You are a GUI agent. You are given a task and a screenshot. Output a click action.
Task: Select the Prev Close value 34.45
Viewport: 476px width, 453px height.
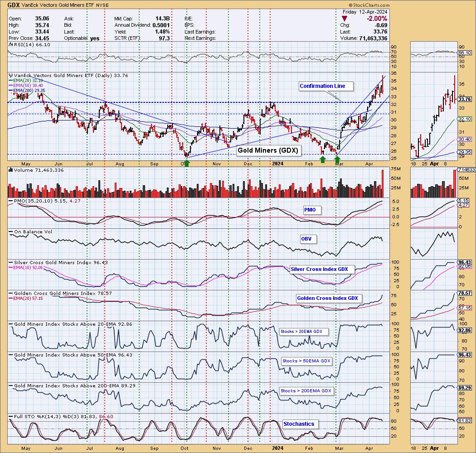tap(42, 38)
